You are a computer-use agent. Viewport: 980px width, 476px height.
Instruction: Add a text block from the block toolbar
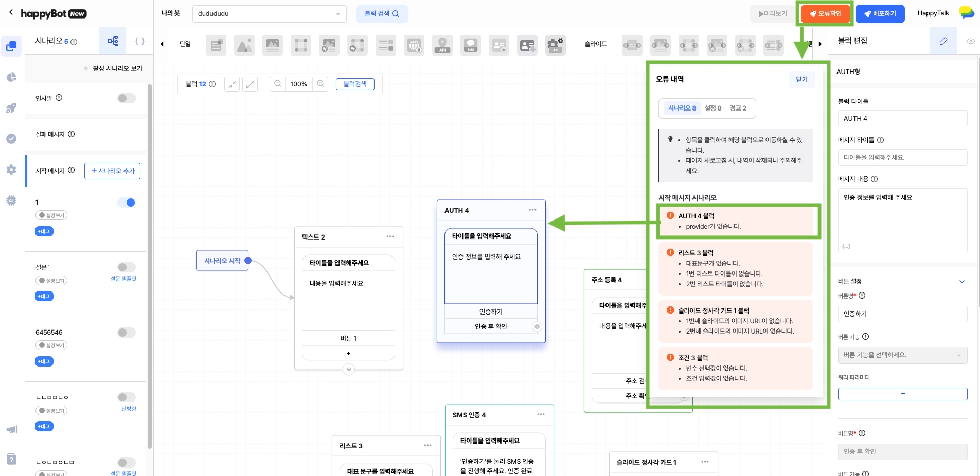tap(216, 45)
